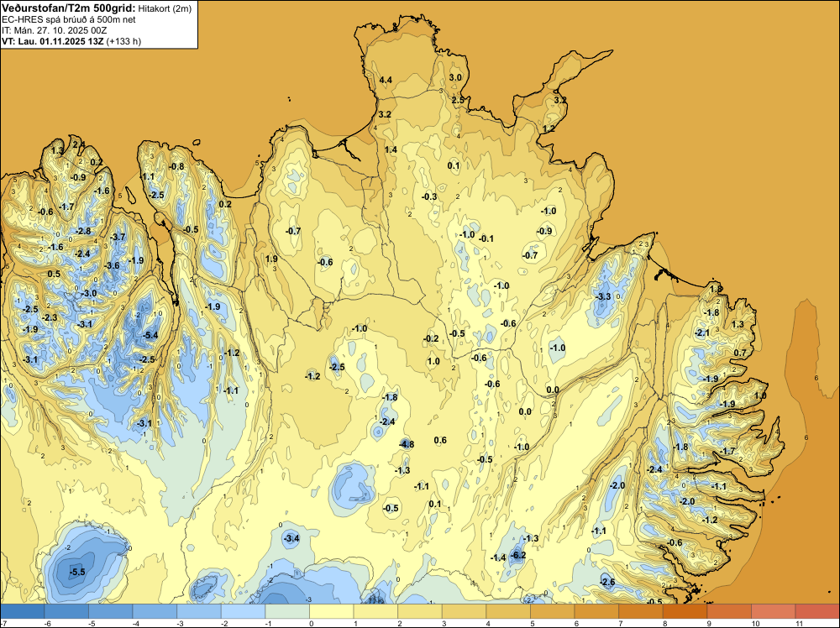This screenshot has height=628, width=840.
Task: Click the -0.3 temperature value
Action: point(429,197)
